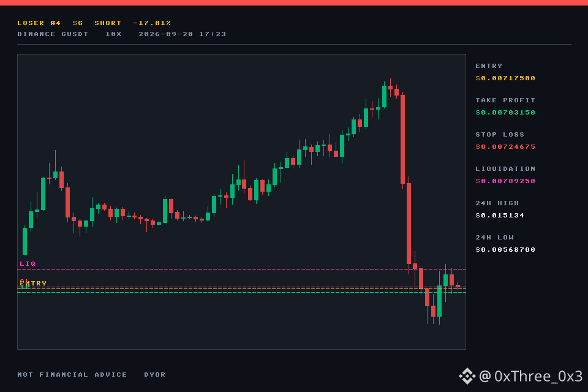Screen dimensions: 588x392
Task: Click the 24H LOW $0.00568700 value
Action: (x=505, y=249)
